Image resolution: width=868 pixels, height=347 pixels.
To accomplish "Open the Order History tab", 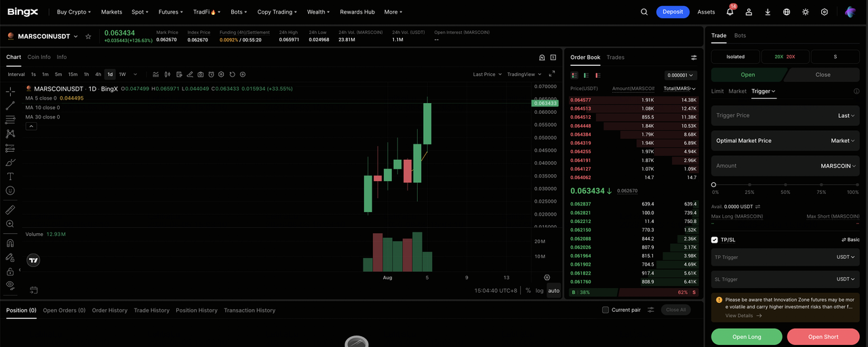I will coord(110,310).
